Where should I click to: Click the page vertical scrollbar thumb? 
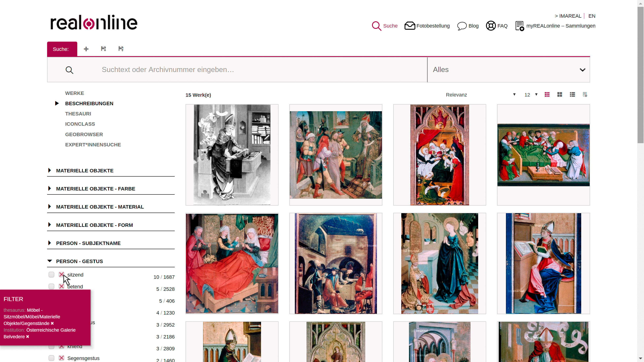tap(641, 75)
